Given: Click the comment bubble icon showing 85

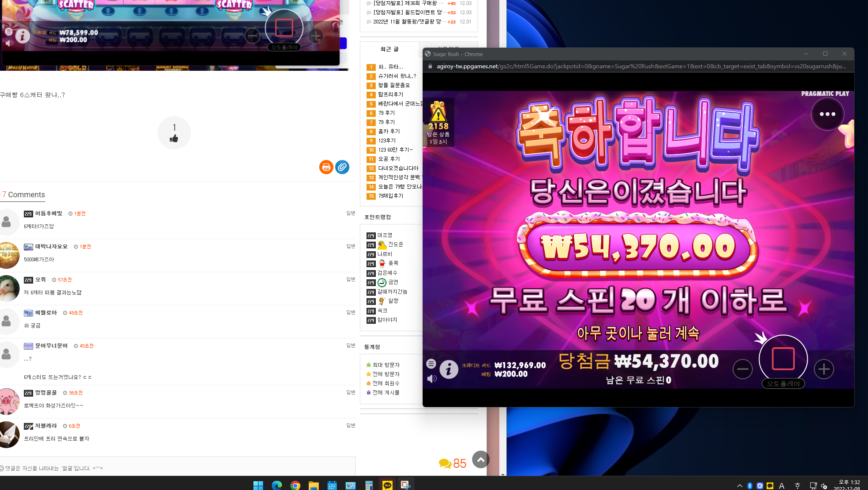Looking at the screenshot, I should click(452, 463).
